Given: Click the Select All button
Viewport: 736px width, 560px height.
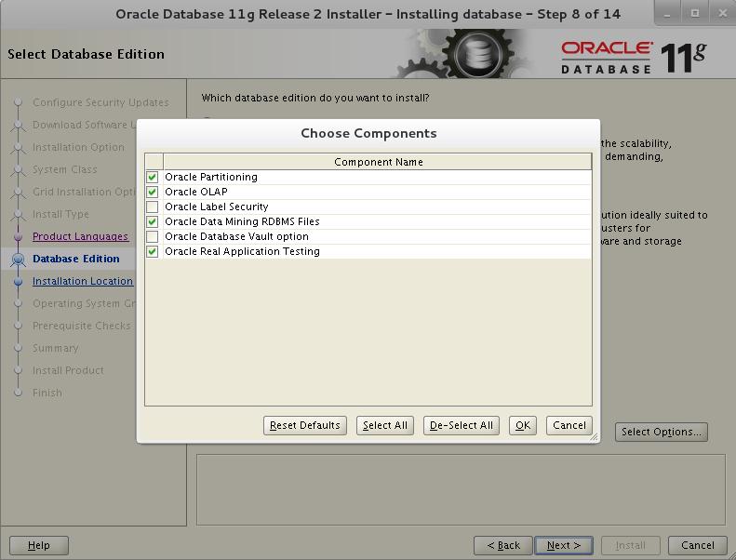Looking at the screenshot, I should point(385,426).
